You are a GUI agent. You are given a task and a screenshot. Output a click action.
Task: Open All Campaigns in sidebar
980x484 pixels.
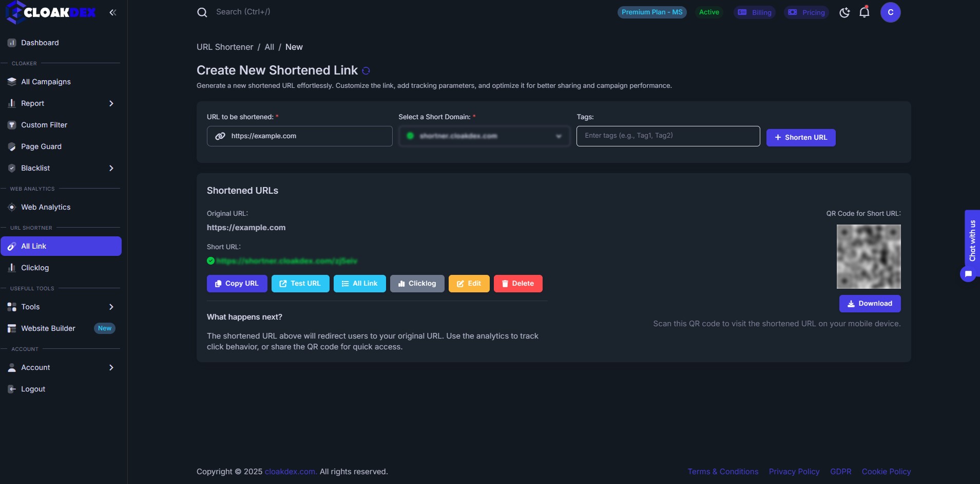[61, 82]
